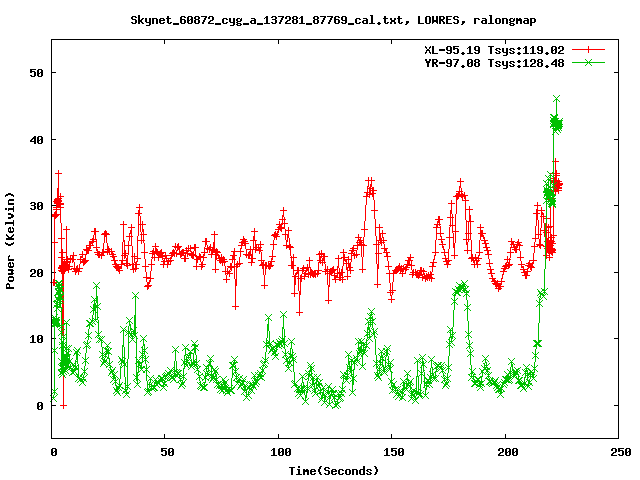640x480 pixels.
Task: Click the Power (Kelvin) y-axis label
Action: click(x=10, y=241)
